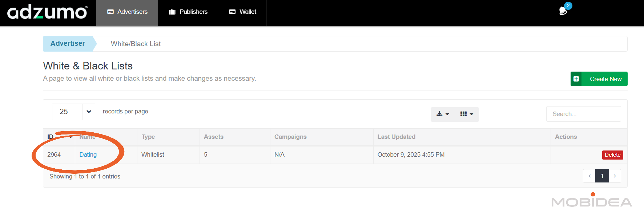The height and width of the screenshot is (217, 644).
Task: Click the adzumo logo
Action: (48, 13)
